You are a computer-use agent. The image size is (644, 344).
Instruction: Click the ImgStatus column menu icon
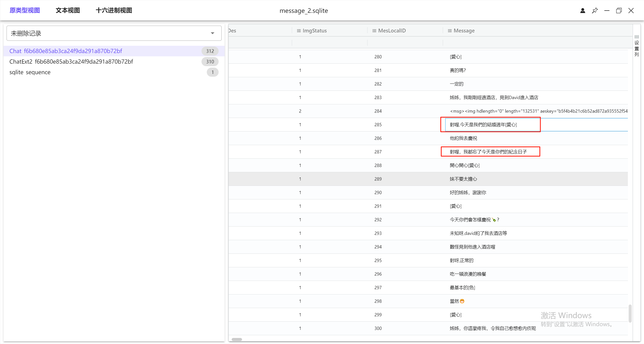pos(299,31)
